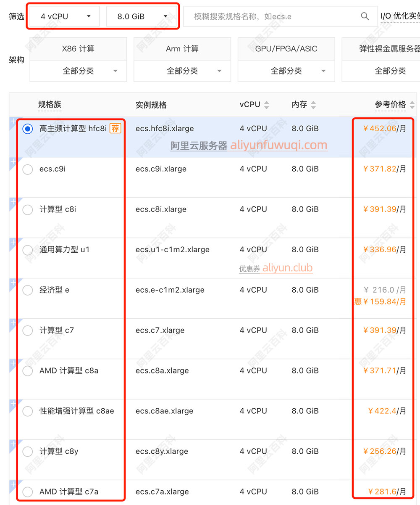The image size is (420, 505).
Task: Click ecs.e-c1m2.xlarge spec cell
Action: pos(170,290)
